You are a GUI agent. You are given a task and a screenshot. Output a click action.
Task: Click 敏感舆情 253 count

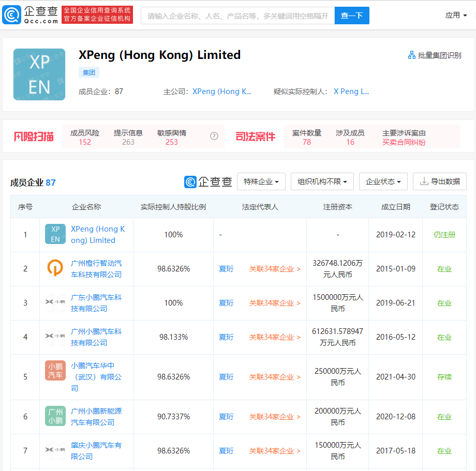click(x=172, y=142)
